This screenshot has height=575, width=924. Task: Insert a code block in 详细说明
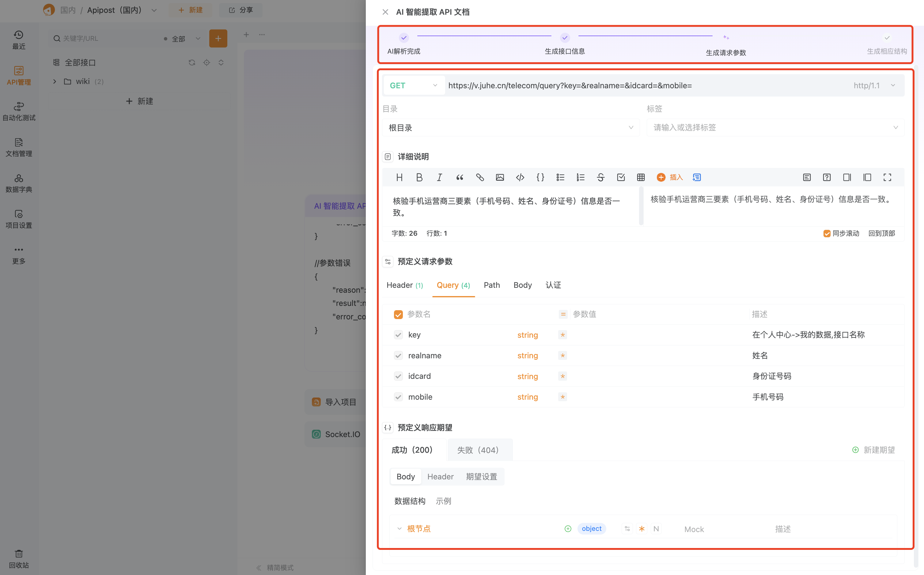520,177
